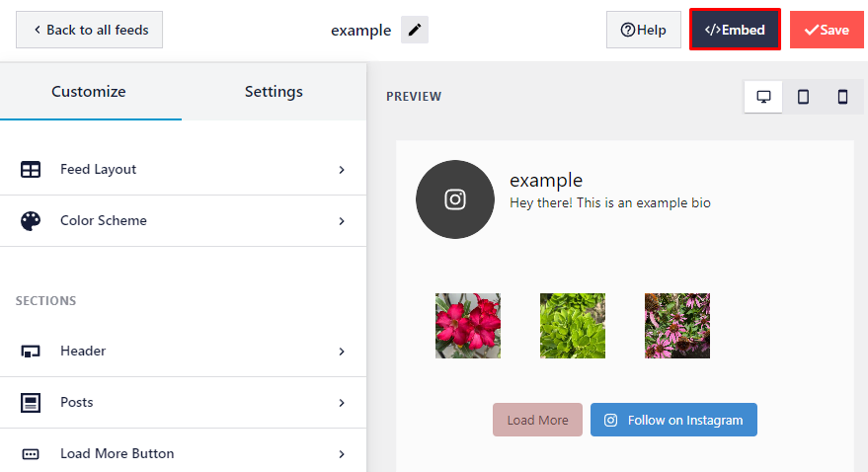Viewport: 868px width, 472px height.
Task: Click the Posts section icon
Action: 31,403
